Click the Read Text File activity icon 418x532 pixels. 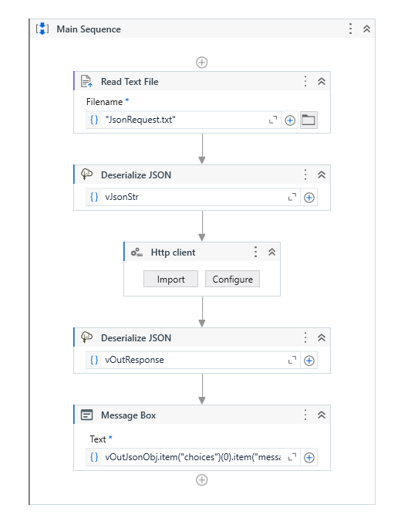click(86, 81)
